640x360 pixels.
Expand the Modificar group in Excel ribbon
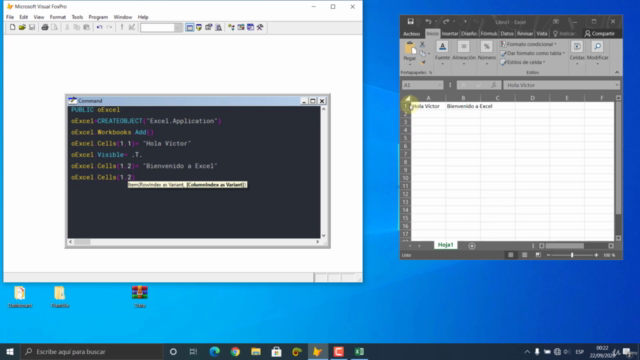click(x=597, y=53)
